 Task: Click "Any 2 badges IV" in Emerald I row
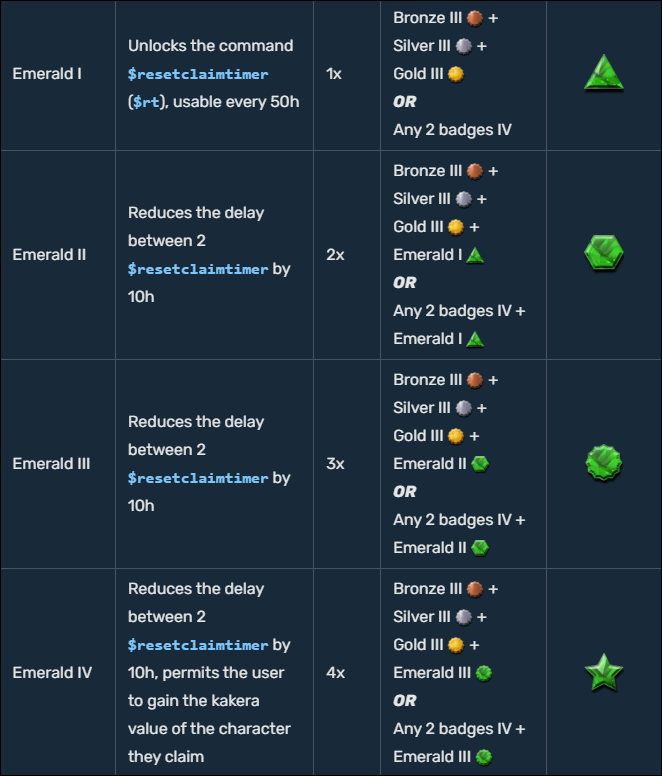452,130
